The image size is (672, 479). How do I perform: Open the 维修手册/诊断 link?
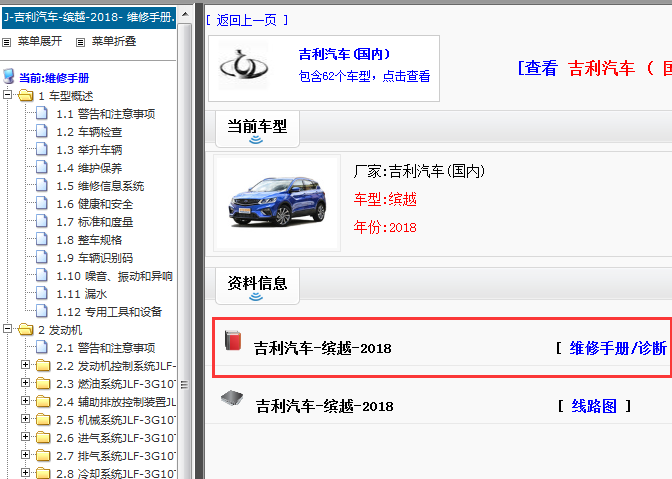point(618,348)
